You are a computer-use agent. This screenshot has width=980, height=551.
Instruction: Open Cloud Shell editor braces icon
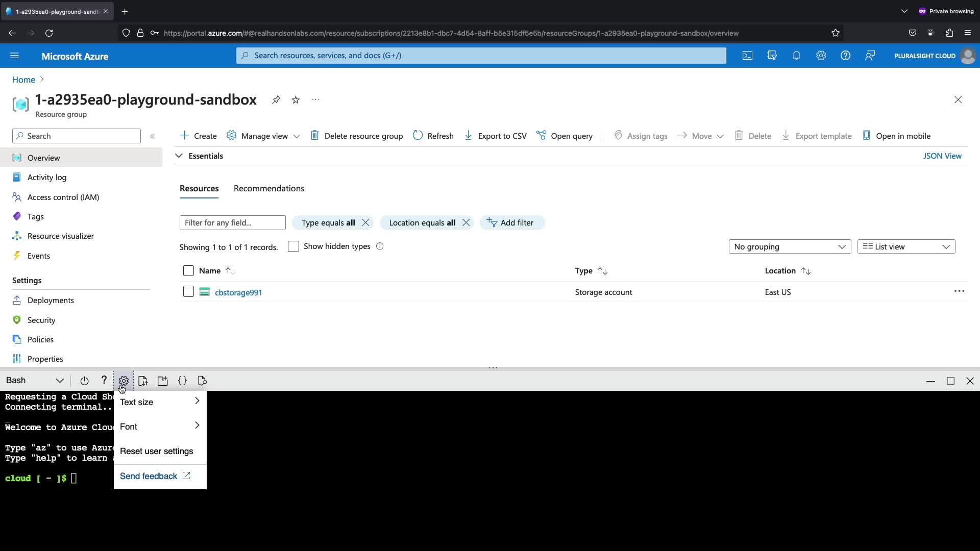[182, 381]
